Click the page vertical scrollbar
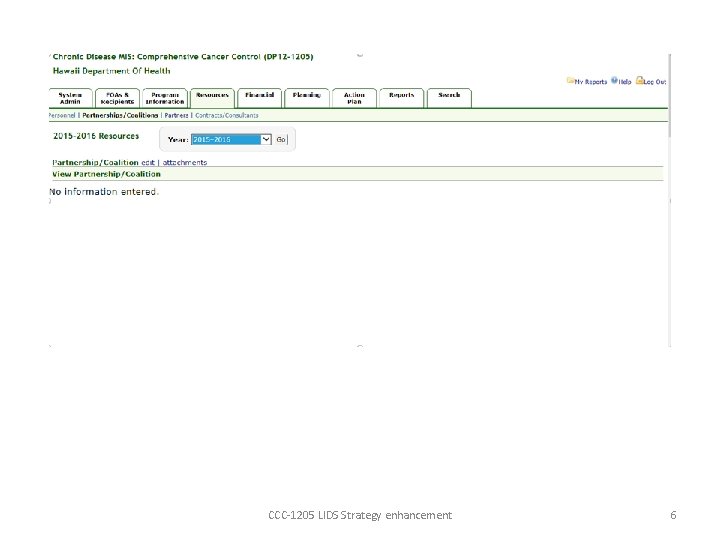720x540 pixels. click(670, 96)
